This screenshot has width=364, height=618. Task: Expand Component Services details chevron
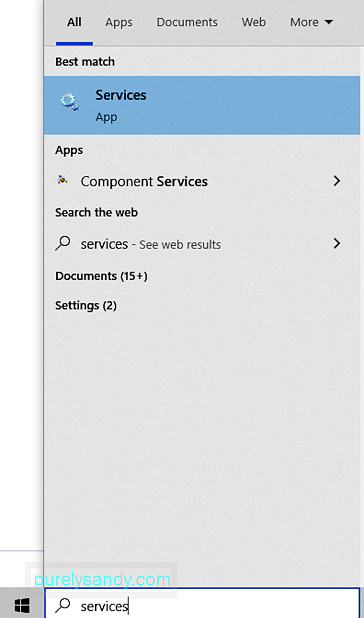point(337,181)
